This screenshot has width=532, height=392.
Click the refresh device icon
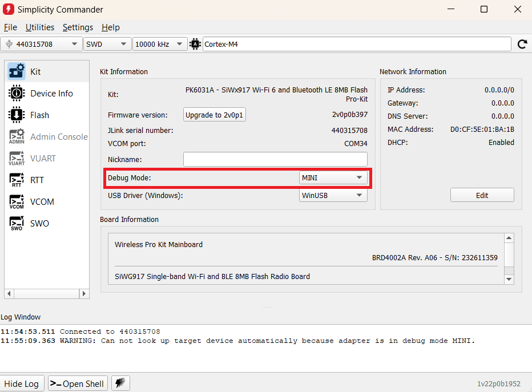[x=522, y=44]
